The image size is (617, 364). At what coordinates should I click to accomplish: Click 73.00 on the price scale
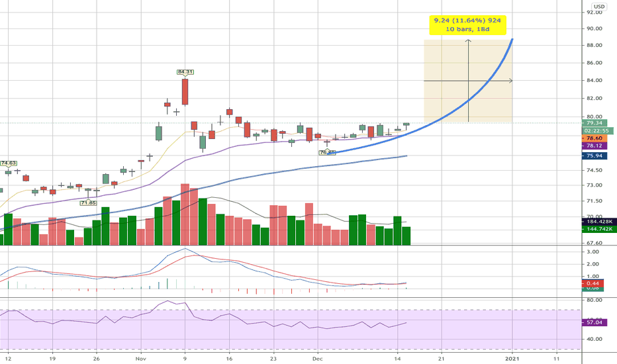(x=594, y=185)
